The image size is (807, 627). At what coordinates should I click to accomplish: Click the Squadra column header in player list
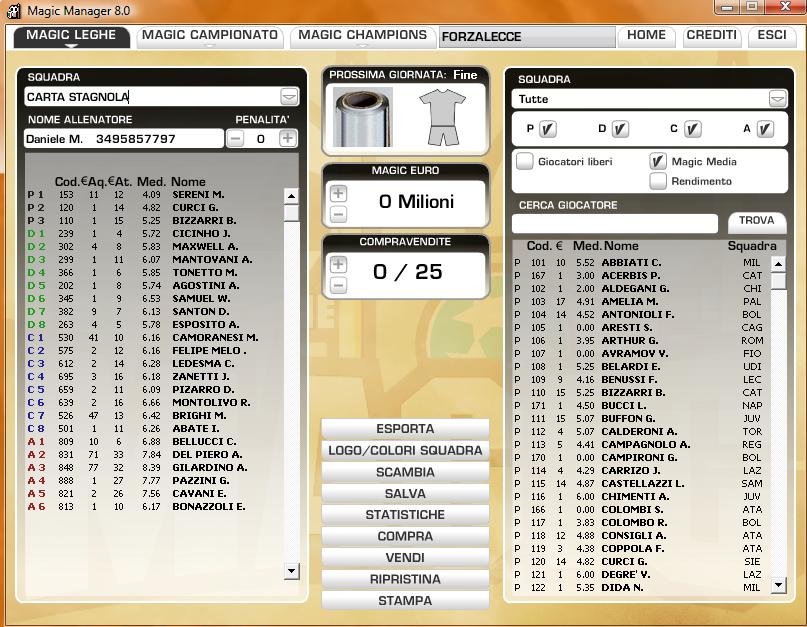752,246
